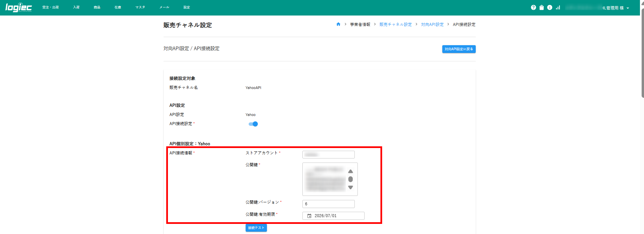Open the マスタ menu
Viewport: 644px width, 234px height.
point(140,7)
